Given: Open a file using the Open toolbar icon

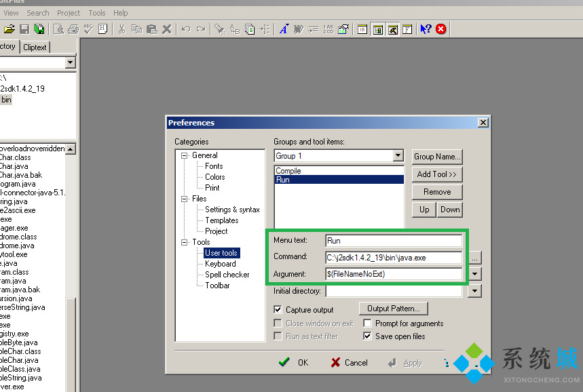Looking at the screenshot, I should pyautogui.click(x=9, y=28).
